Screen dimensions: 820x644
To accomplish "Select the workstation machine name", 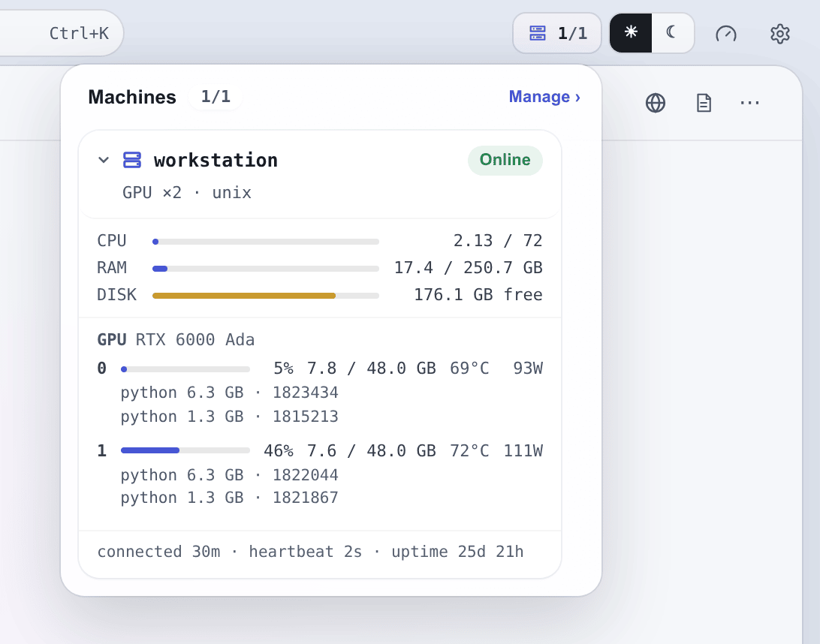I will click(x=216, y=160).
